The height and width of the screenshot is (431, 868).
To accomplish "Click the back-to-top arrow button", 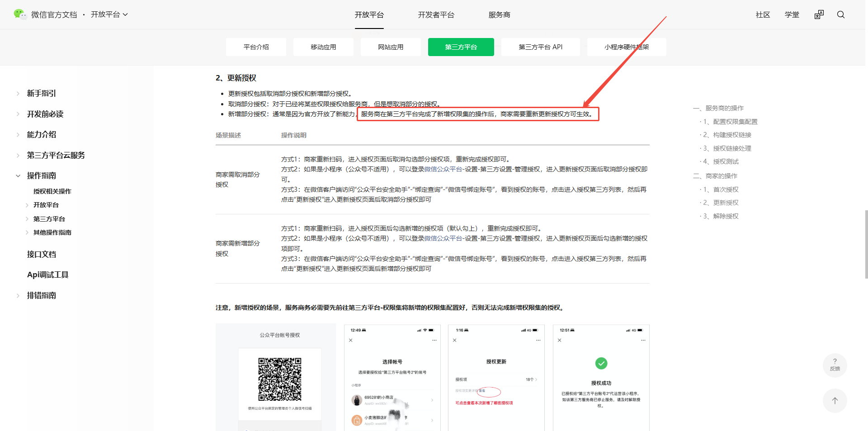I will (x=835, y=401).
